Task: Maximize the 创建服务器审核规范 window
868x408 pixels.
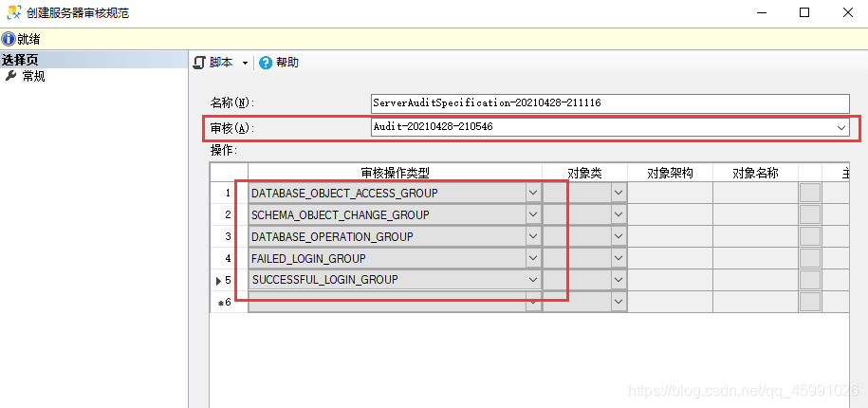Action: click(804, 12)
